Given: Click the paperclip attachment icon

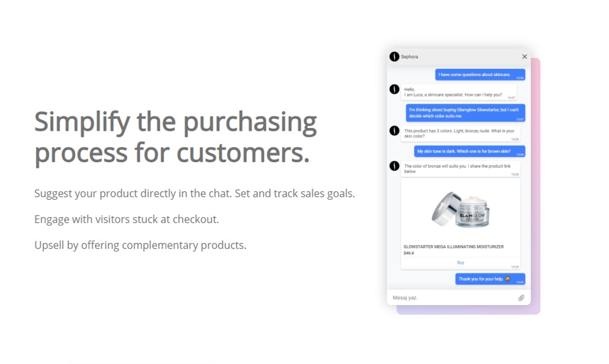Looking at the screenshot, I should (x=521, y=298).
